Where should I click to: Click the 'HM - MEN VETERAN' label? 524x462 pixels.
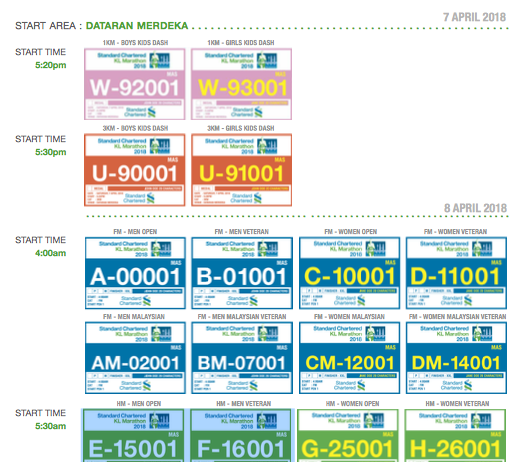coord(244,404)
